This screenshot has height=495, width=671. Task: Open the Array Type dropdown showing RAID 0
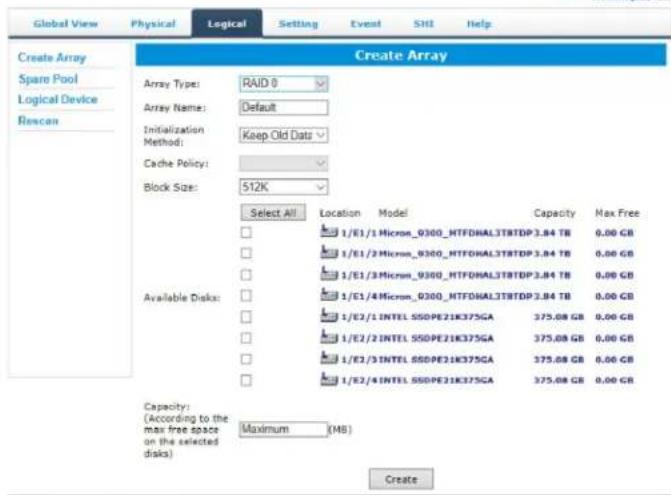click(284, 83)
